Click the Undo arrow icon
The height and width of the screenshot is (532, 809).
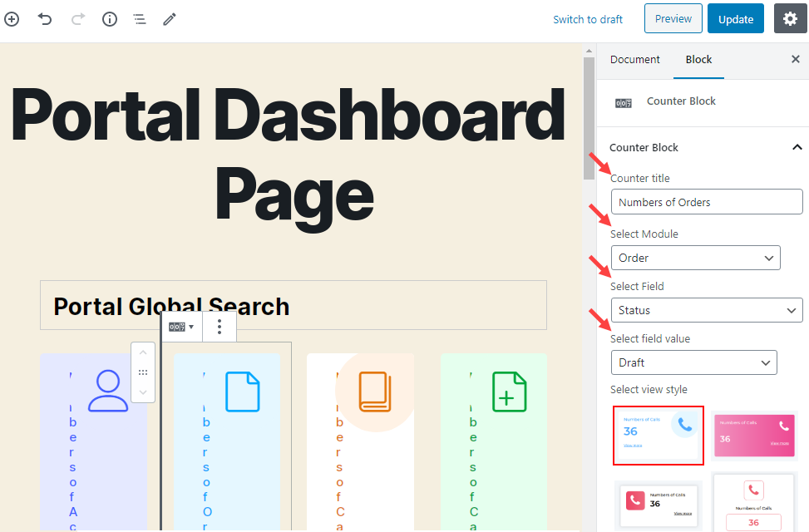point(45,19)
